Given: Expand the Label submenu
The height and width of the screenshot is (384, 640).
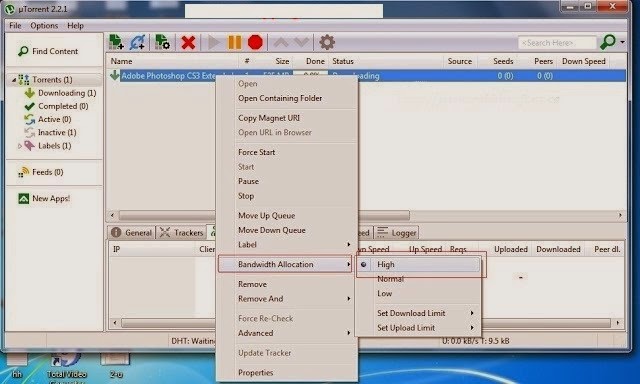Looking at the screenshot, I should [x=286, y=245].
